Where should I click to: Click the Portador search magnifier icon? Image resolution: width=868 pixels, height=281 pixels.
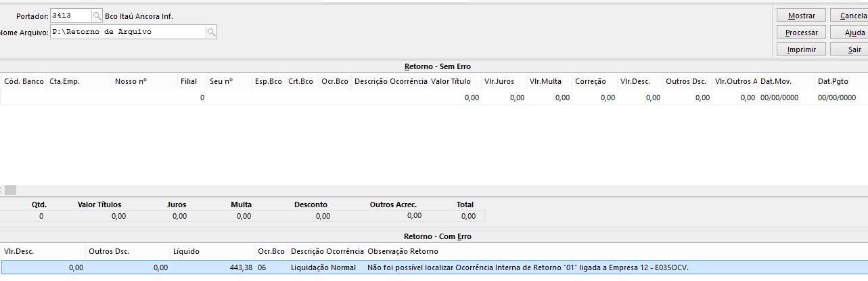pos(97,16)
